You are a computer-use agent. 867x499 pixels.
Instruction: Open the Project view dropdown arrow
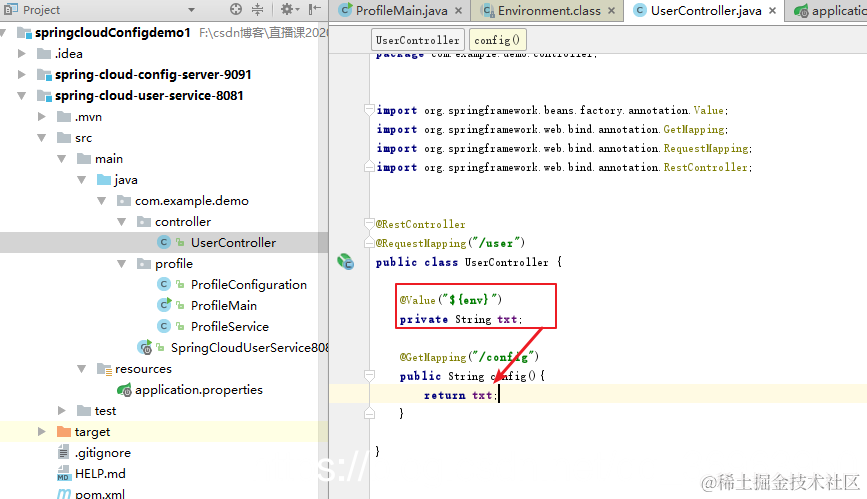[x=191, y=10]
